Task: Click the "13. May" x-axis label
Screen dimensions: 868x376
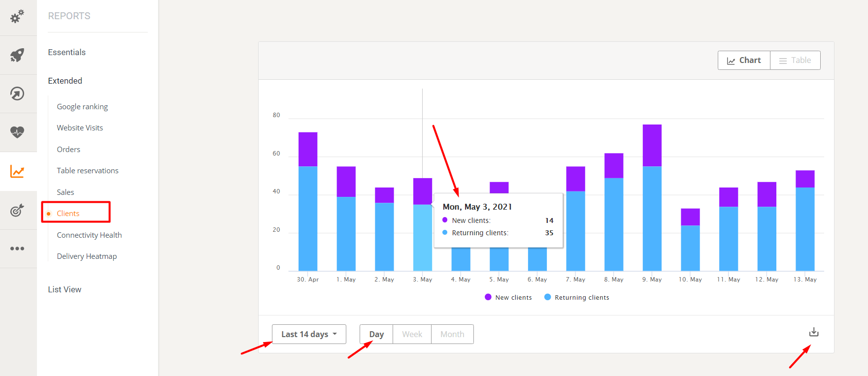Action: point(805,280)
